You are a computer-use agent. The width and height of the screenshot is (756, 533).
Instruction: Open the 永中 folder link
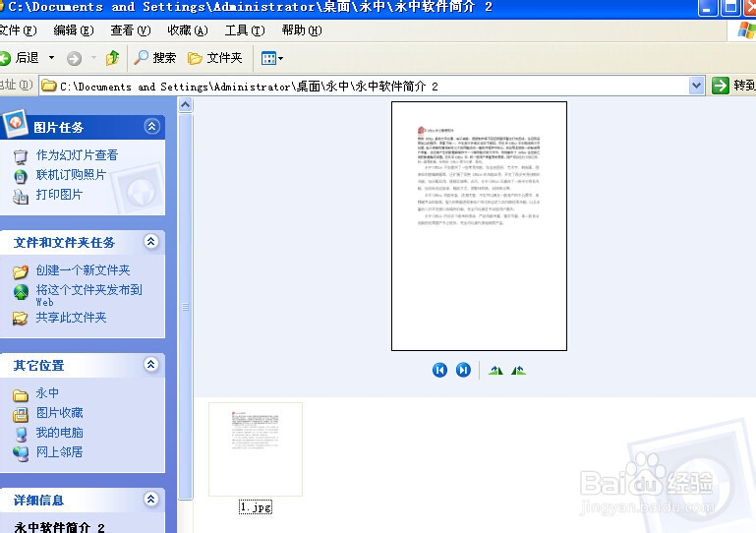coord(48,393)
